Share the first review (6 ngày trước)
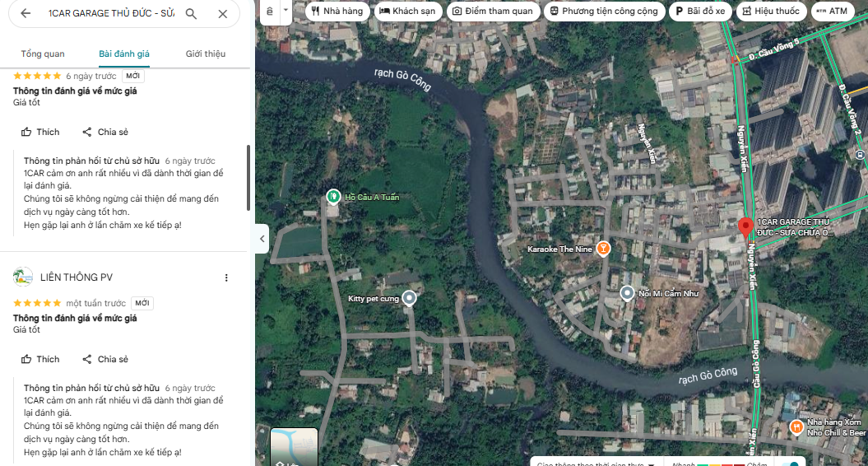The width and height of the screenshot is (868, 466). tap(105, 132)
